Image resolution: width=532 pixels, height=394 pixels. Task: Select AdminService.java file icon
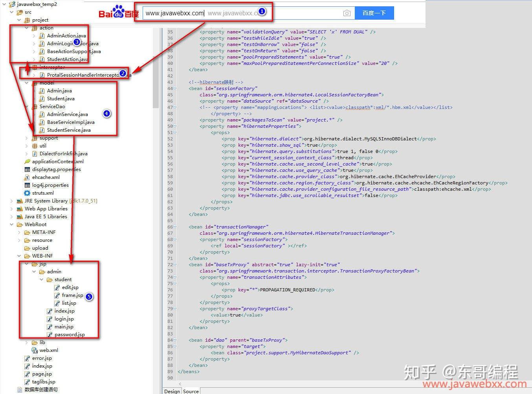coord(42,114)
